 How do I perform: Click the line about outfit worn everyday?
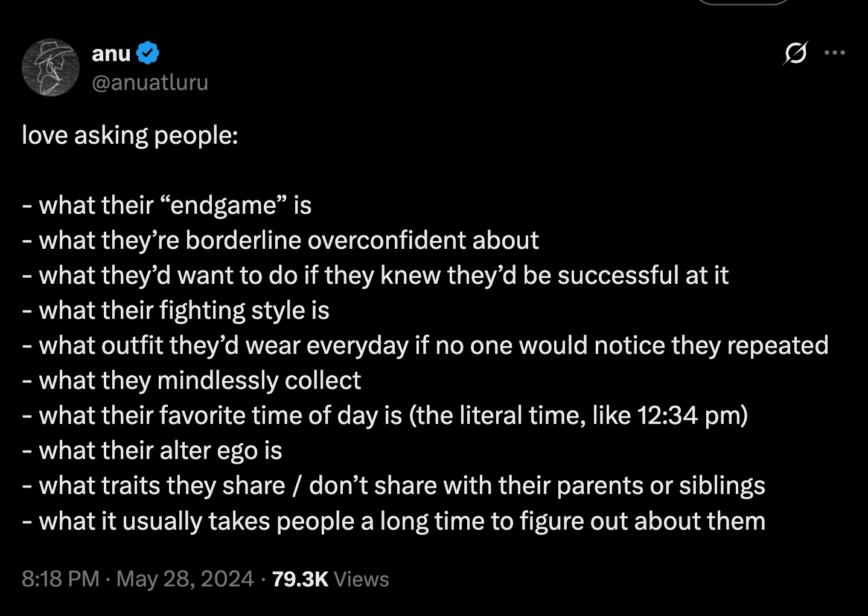tap(425, 345)
